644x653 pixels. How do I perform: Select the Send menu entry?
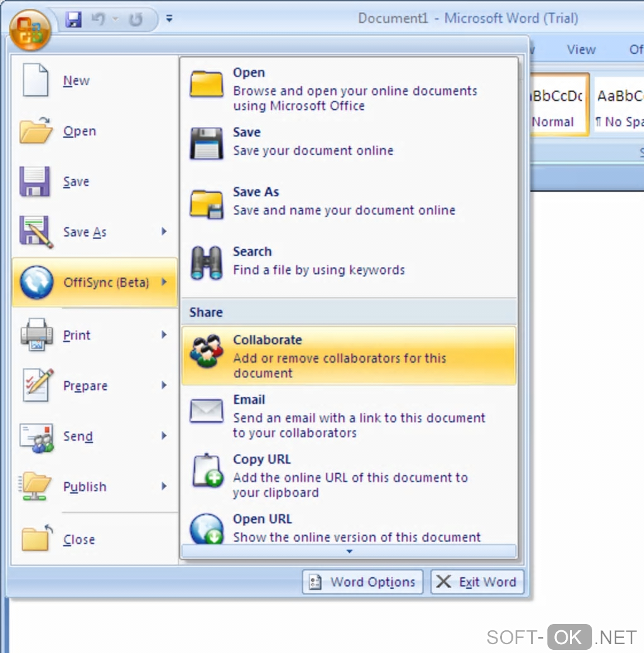pos(95,436)
